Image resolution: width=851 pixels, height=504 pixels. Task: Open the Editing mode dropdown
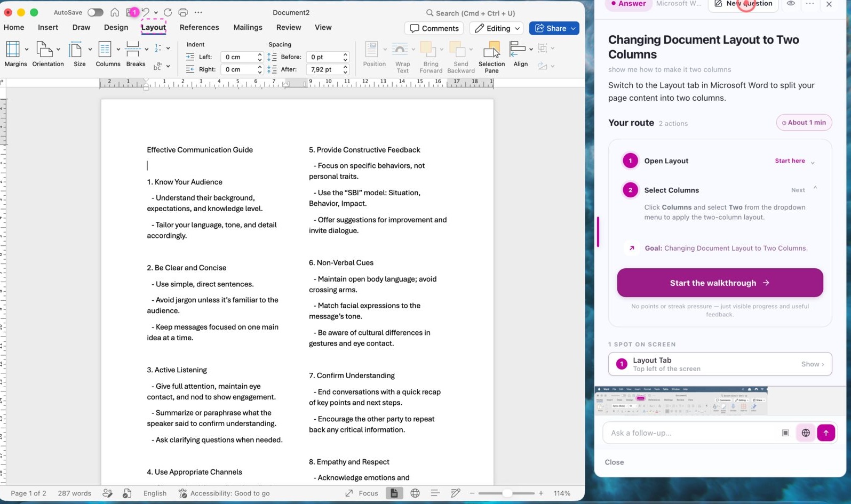[x=497, y=28]
